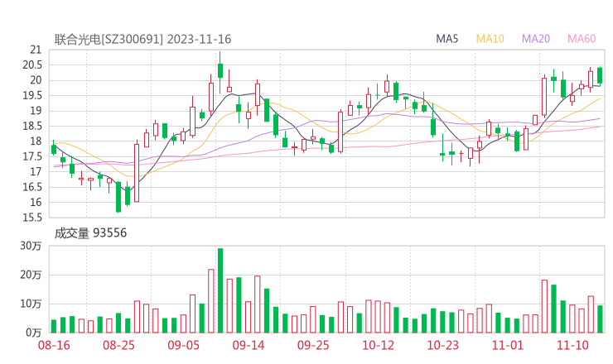Click the 成交量 93556 volume label
Image resolution: width=613 pixels, height=364 pixels.
(x=90, y=233)
